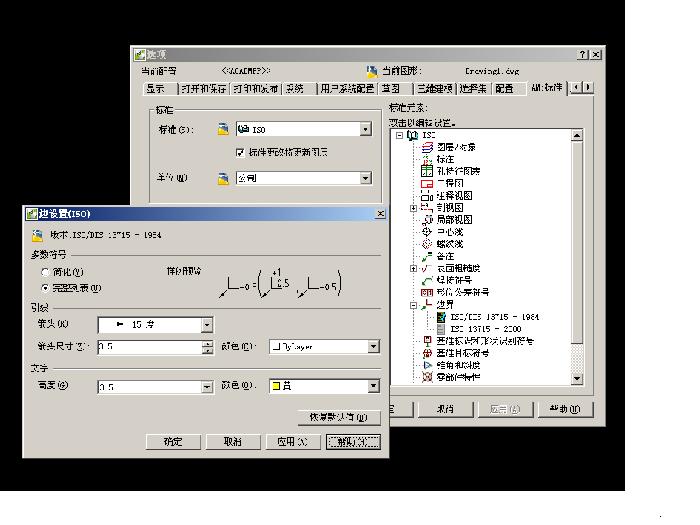
Task: Switch to the 打印和发布 tab
Action: [x=256, y=88]
